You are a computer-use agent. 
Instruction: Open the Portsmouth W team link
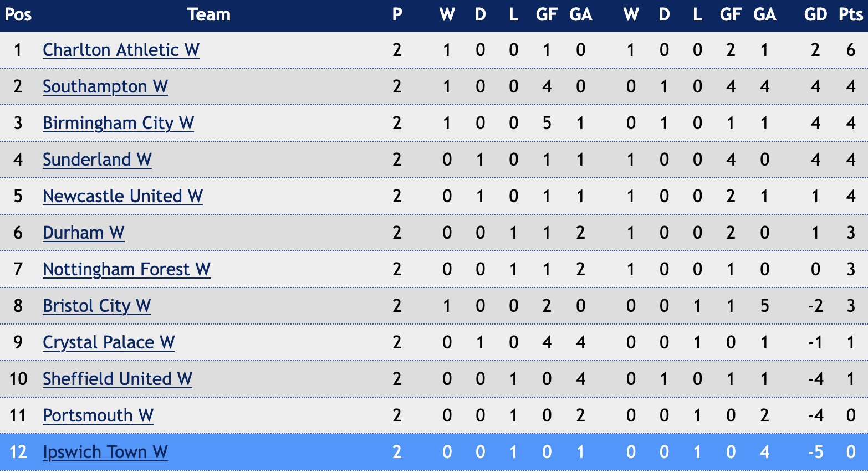[98, 415]
